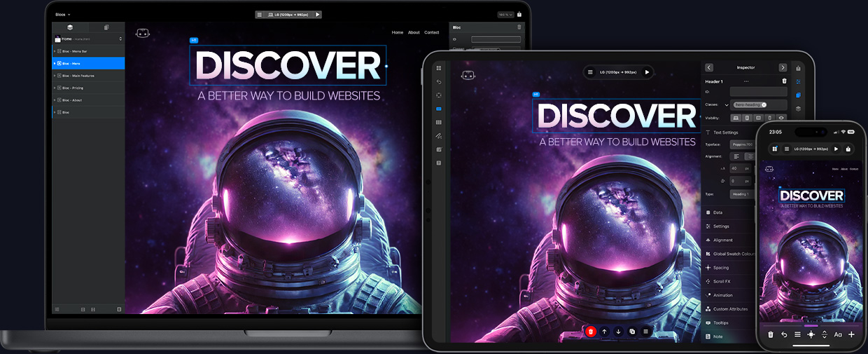The width and height of the screenshot is (868, 354).
Task: Click laptop toolbar hamburger menu icon
Action: (x=260, y=14)
